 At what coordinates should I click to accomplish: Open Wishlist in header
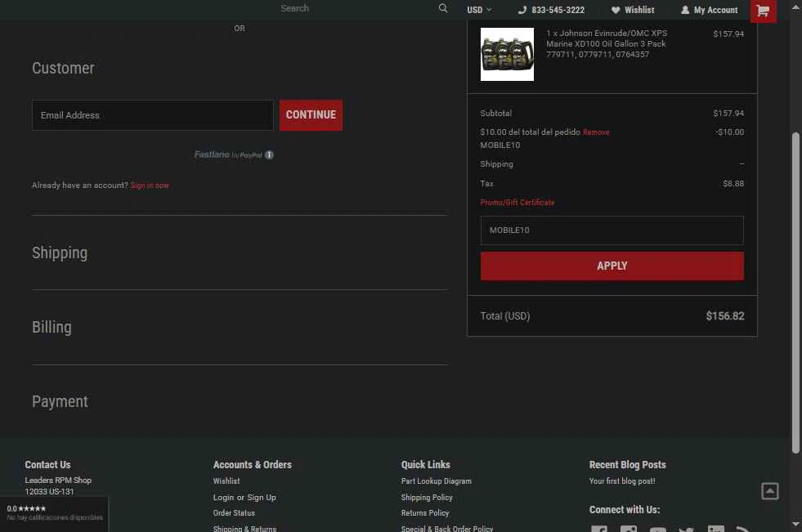tap(639, 10)
